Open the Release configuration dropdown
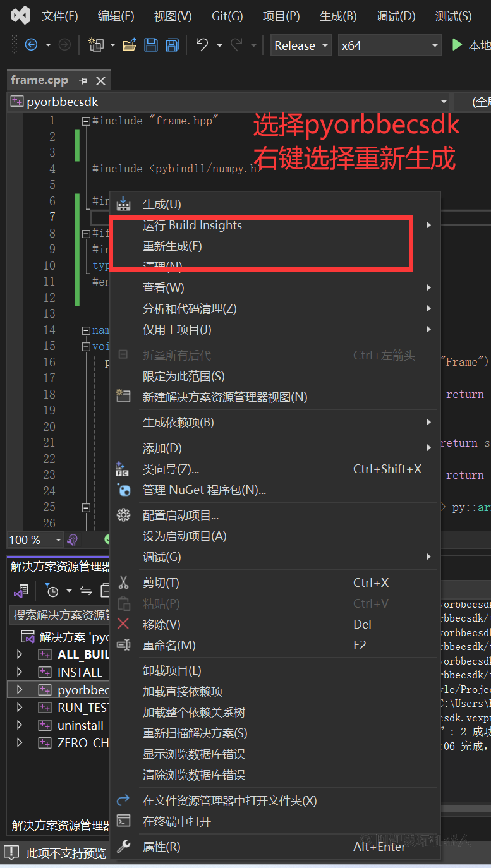The height and width of the screenshot is (868, 491). [x=301, y=45]
